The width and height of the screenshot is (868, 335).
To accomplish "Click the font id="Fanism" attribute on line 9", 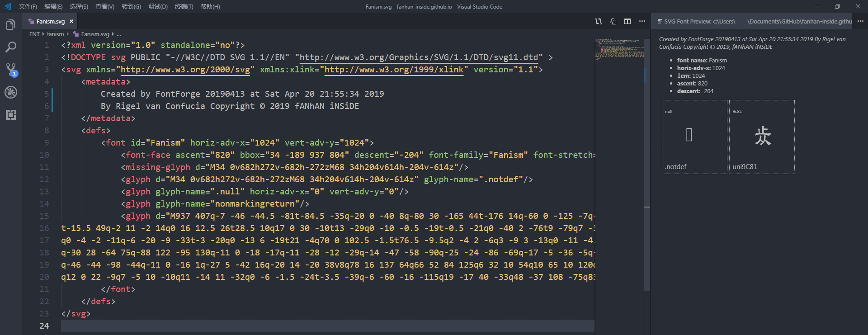I will click(x=158, y=143).
